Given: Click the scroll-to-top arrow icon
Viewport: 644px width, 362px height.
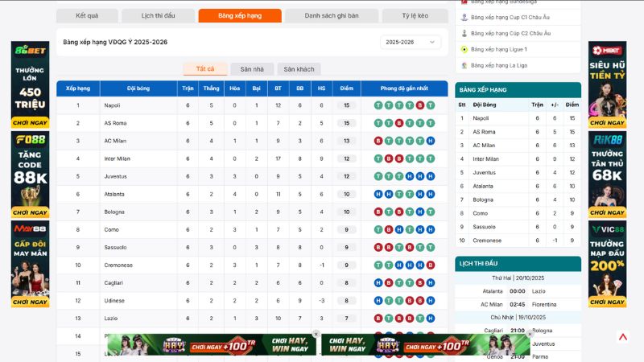Looking at the screenshot, I should tap(623, 337).
